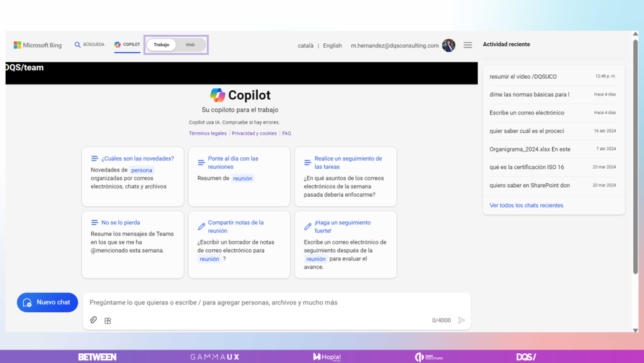This screenshot has width=644, height=363.
Task: Switch language to català
Action: 305,46
